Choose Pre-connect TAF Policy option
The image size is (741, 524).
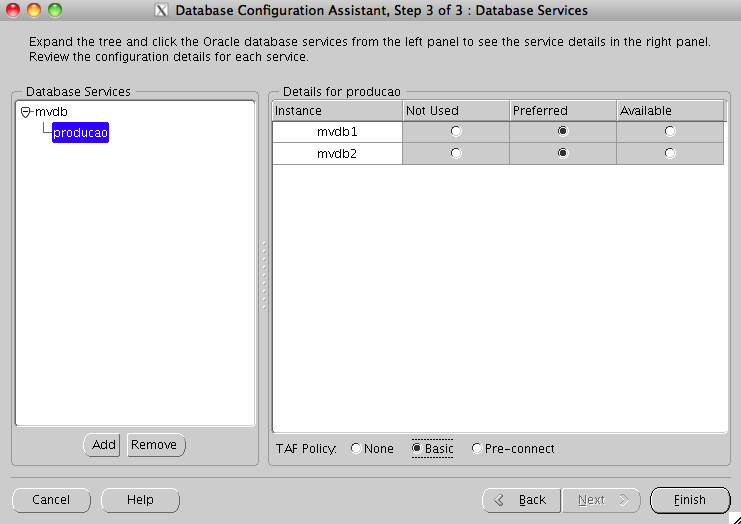click(477, 449)
